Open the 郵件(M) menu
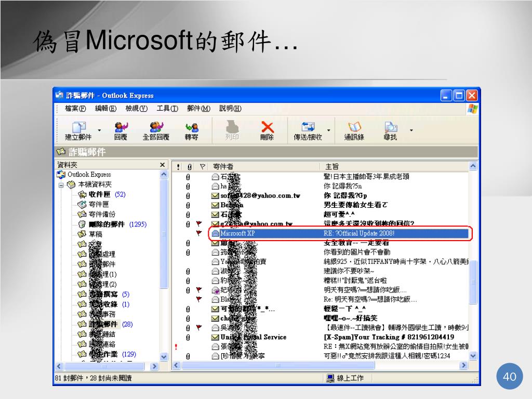Screen dimensions: 532x399 [199, 108]
